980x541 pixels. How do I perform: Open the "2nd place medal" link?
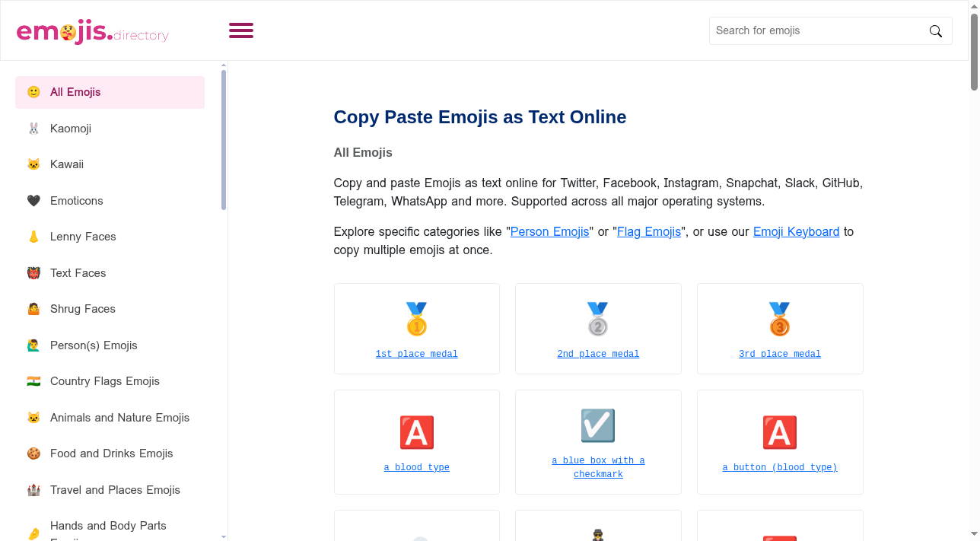pyautogui.click(x=598, y=354)
